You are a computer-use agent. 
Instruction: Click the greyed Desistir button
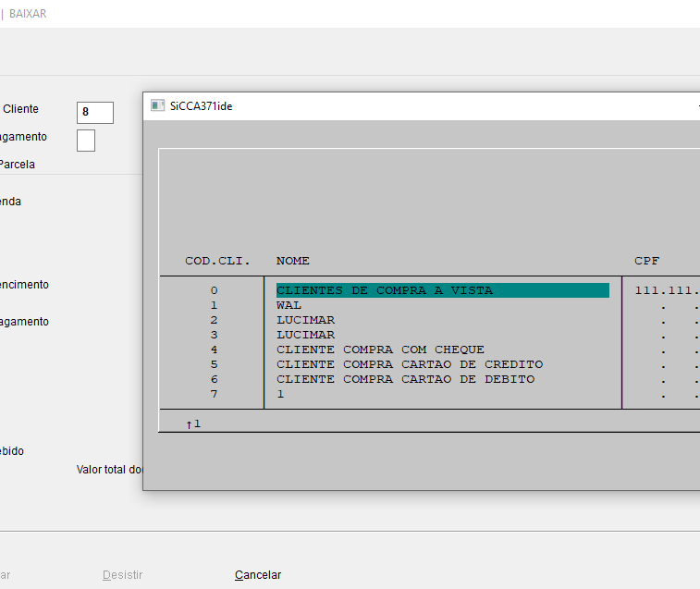click(122, 575)
